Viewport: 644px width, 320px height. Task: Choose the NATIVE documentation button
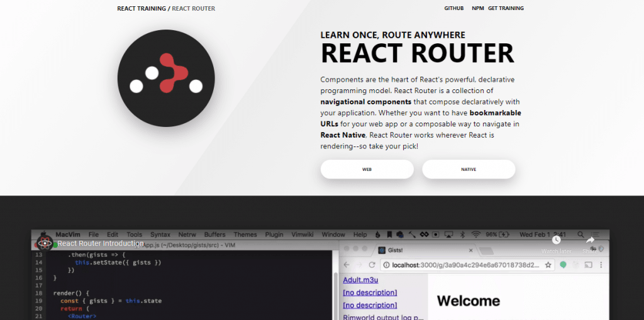click(x=469, y=169)
